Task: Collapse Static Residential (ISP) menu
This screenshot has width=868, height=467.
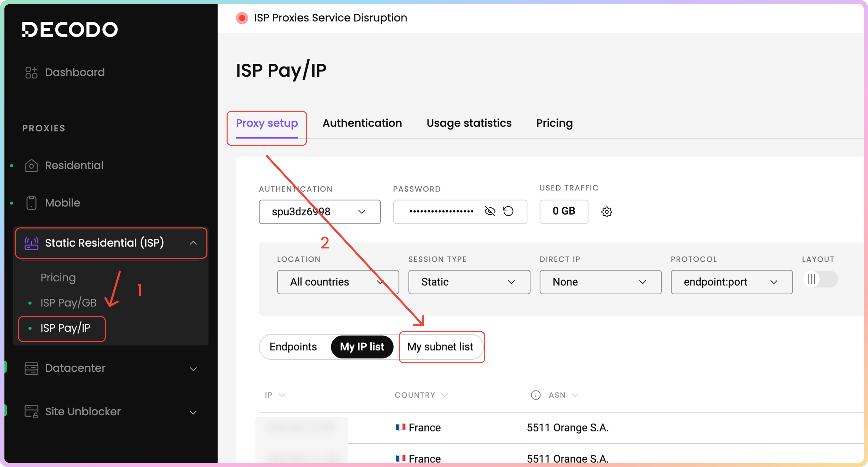Action: [x=193, y=243]
